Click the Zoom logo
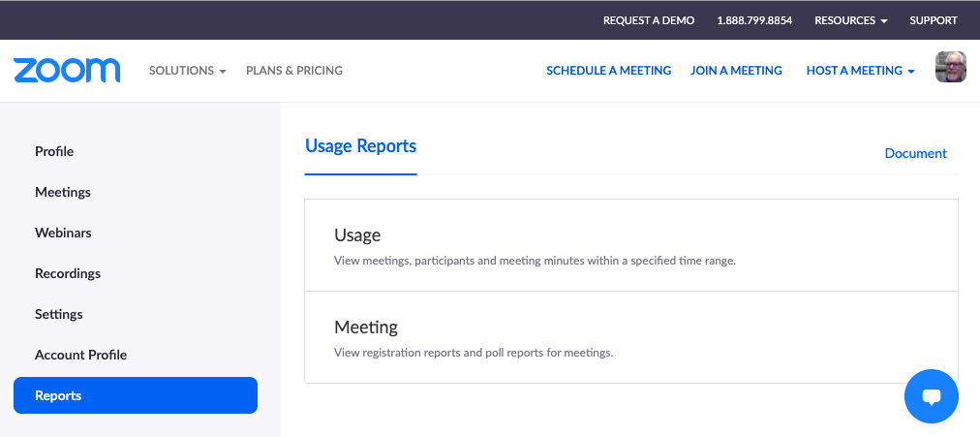Viewport: 980px width, 437px height. click(67, 71)
